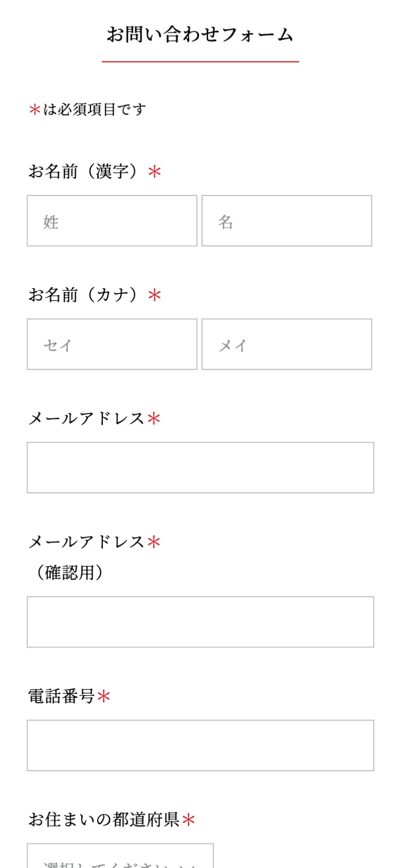This screenshot has height=868, width=401.
Task: Click the お問い合わせフォーム page heading
Action: click(200, 35)
